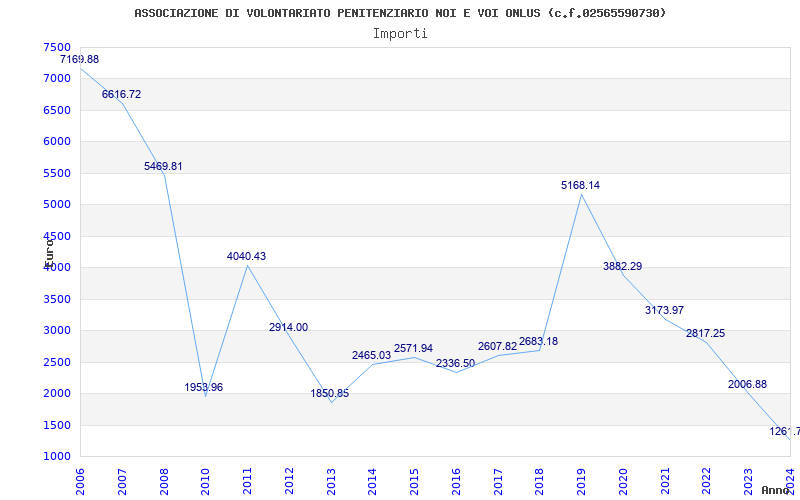The width and height of the screenshot is (800, 500).
Task: Select the x-axis year 2008
Action: pyautogui.click(x=164, y=482)
